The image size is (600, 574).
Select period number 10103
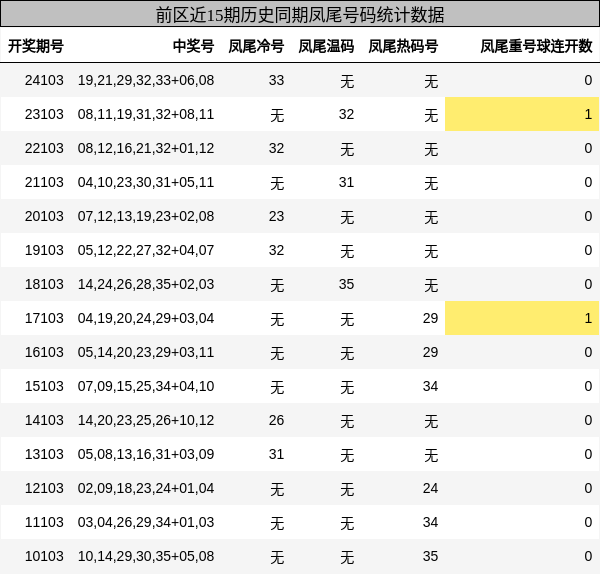[x=44, y=556]
